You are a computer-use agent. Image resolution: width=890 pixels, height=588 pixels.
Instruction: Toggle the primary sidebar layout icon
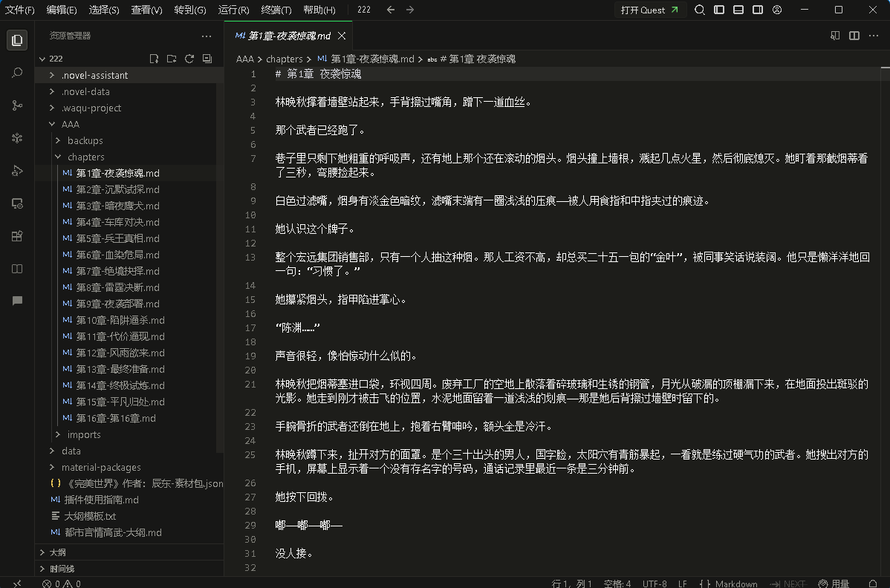point(718,10)
